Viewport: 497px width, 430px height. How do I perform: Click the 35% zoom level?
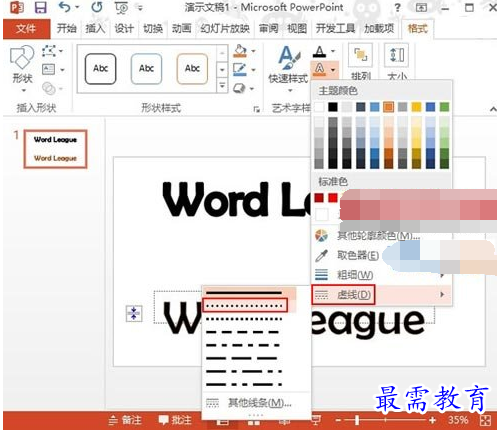[458, 420]
